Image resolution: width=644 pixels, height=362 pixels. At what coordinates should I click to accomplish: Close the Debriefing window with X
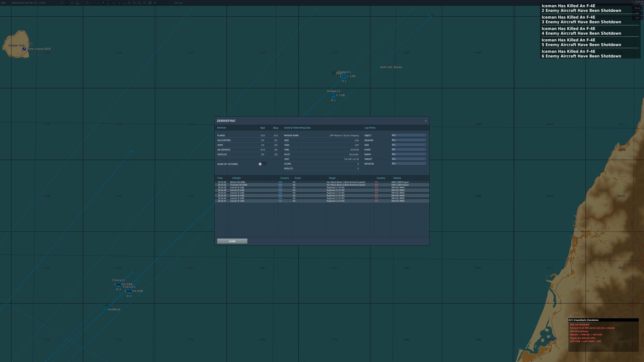tap(426, 121)
